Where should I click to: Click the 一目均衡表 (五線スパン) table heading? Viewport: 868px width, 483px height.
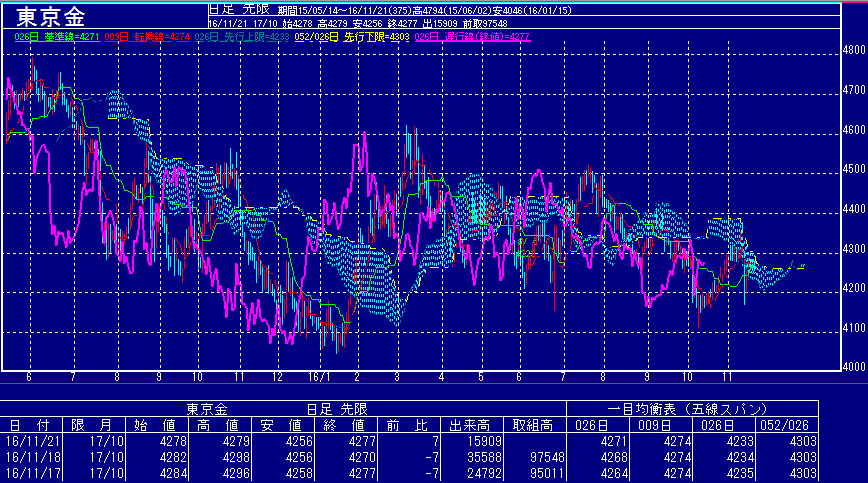(691, 410)
